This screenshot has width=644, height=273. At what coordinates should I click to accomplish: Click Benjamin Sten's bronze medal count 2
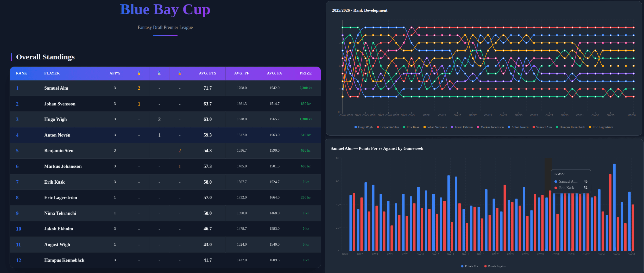180,151
